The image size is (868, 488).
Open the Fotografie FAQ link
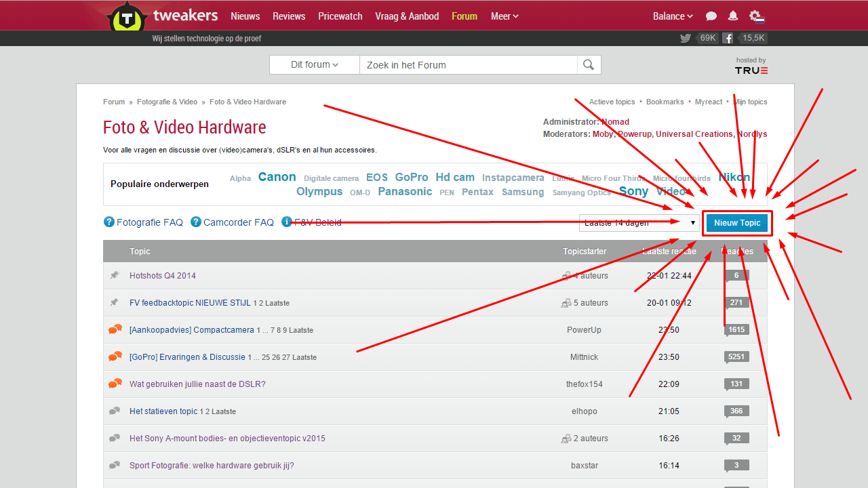150,222
